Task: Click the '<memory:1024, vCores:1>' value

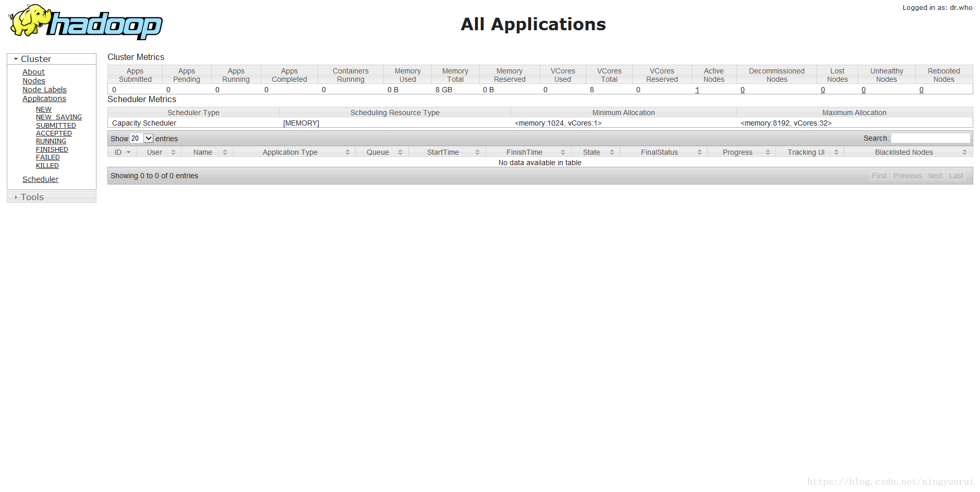Action: (558, 123)
